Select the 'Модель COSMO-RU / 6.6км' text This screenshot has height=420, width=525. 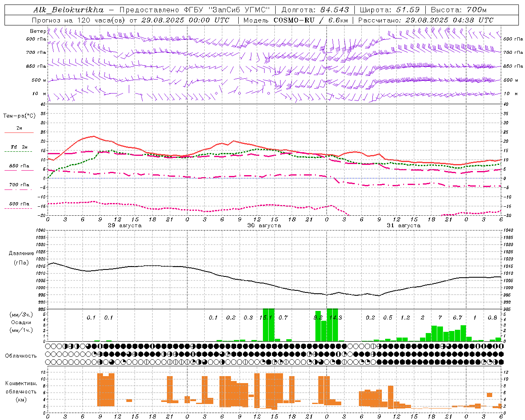pyautogui.click(x=295, y=20)
